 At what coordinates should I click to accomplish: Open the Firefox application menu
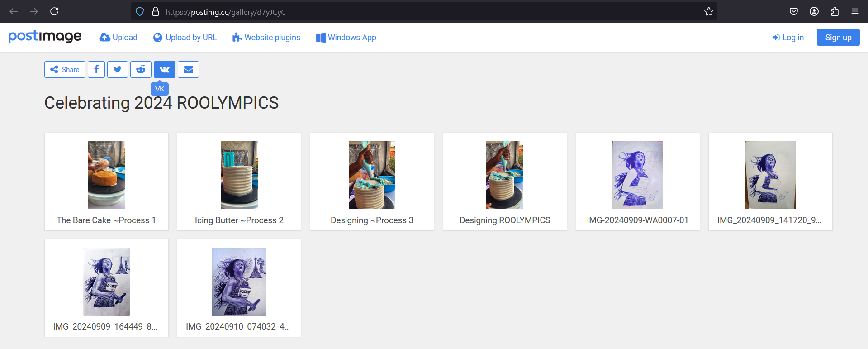pos(854,12)
